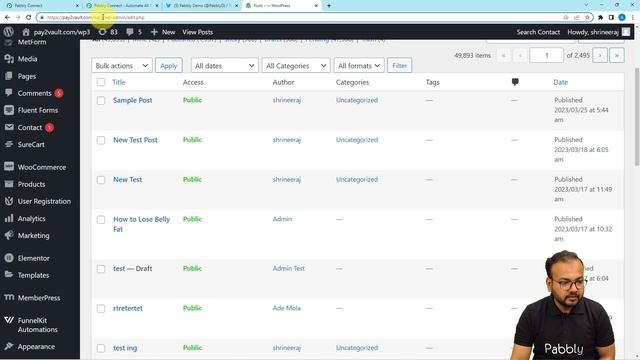
Task: Open the How to Lose Belly Fat post
Action: pyautogui.click(x=141, y=224)
